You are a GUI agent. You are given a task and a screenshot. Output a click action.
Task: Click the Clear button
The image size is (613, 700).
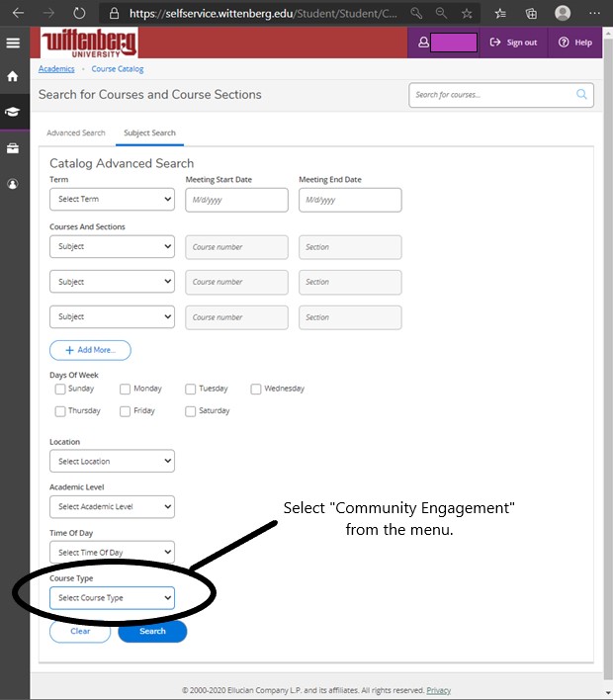pos(80,631)
